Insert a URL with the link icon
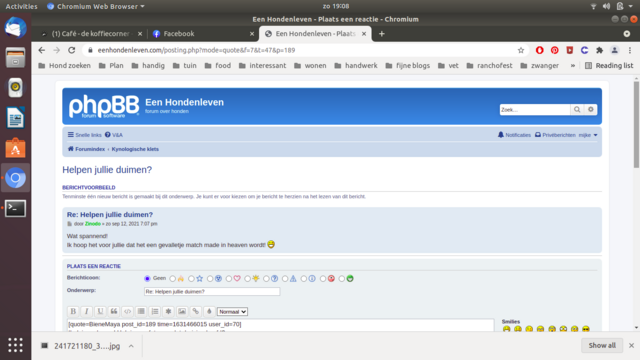 tap(196, 311)
